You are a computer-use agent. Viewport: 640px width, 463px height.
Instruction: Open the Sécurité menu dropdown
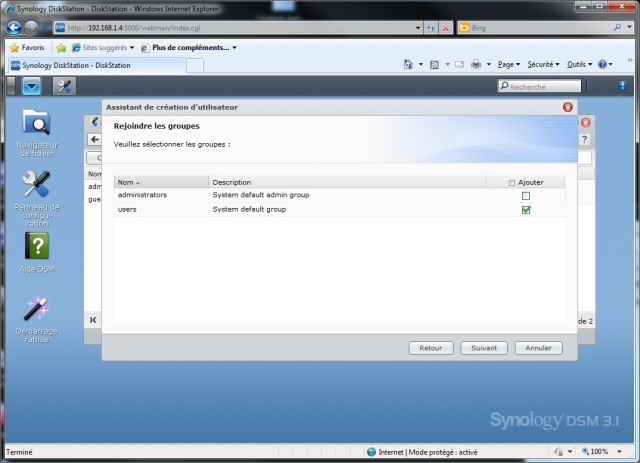click(543, 64)
